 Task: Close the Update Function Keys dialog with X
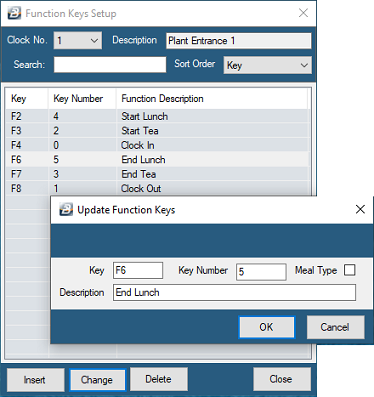360,209
